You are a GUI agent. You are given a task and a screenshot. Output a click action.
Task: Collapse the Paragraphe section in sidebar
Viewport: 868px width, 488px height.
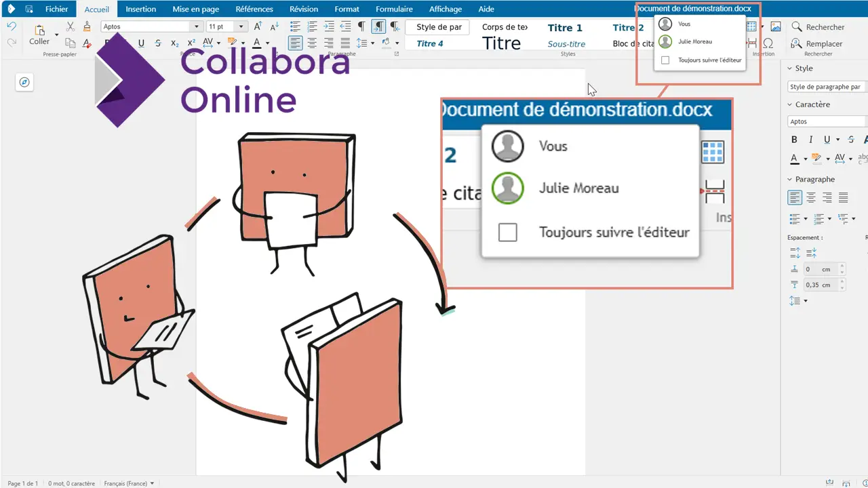(x=789, y=180)
